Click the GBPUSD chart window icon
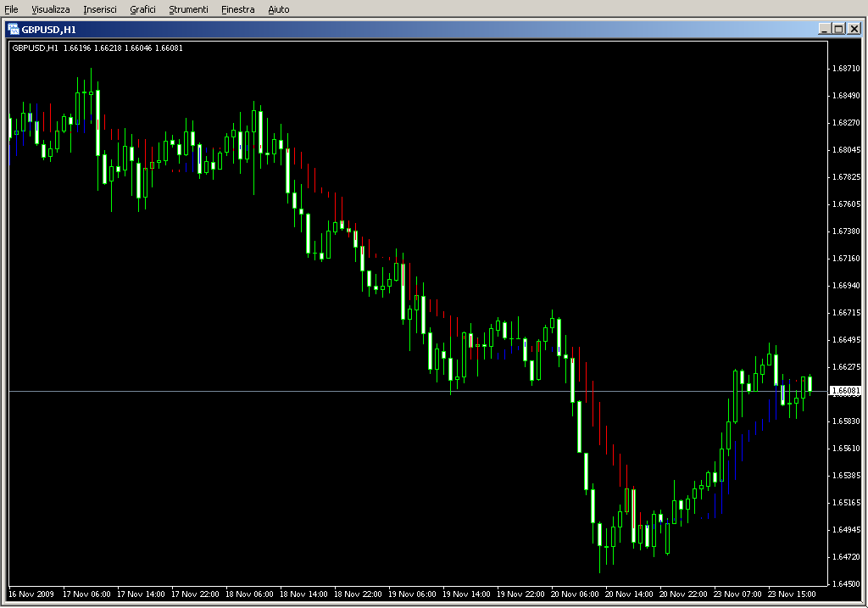The width and height of the screenshot is (868, 608). [x=13, y=28]
